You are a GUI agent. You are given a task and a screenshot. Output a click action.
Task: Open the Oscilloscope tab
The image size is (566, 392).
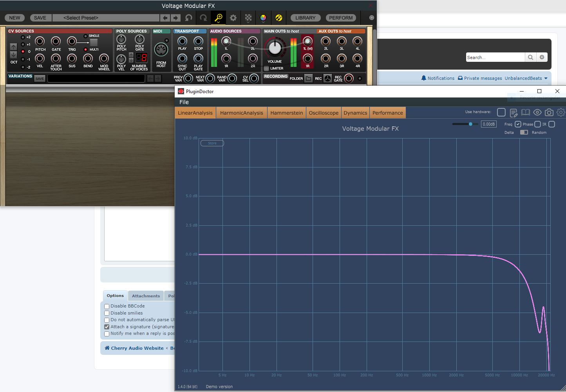[x=324, y=113]
